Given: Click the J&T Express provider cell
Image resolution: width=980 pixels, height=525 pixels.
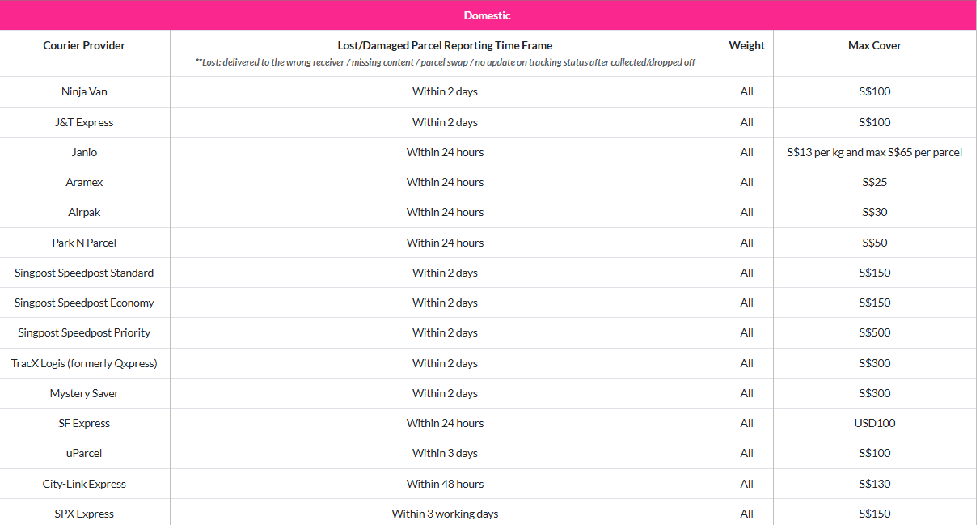Looking at the screenshot, I should coord(84,122).
